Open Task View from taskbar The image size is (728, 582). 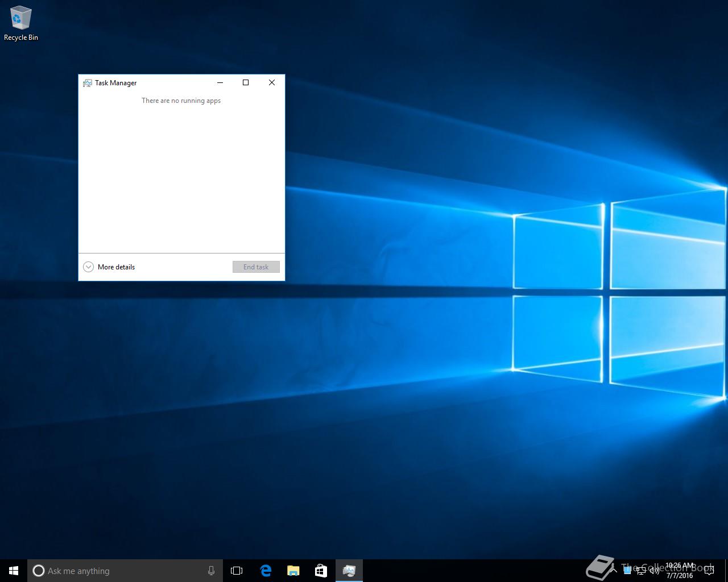click(237, 571)
